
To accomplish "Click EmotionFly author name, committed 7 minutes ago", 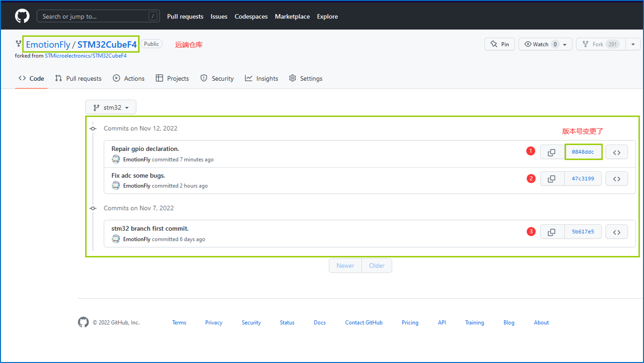I will click(137, 160).
